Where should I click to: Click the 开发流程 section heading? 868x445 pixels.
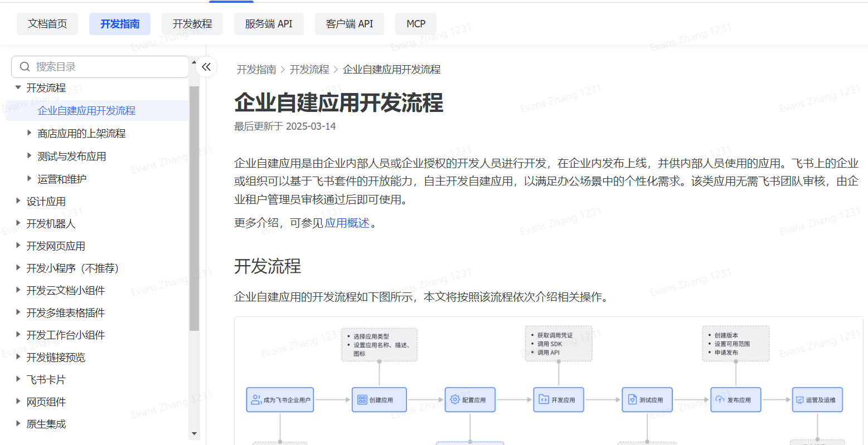pos(268,266)
